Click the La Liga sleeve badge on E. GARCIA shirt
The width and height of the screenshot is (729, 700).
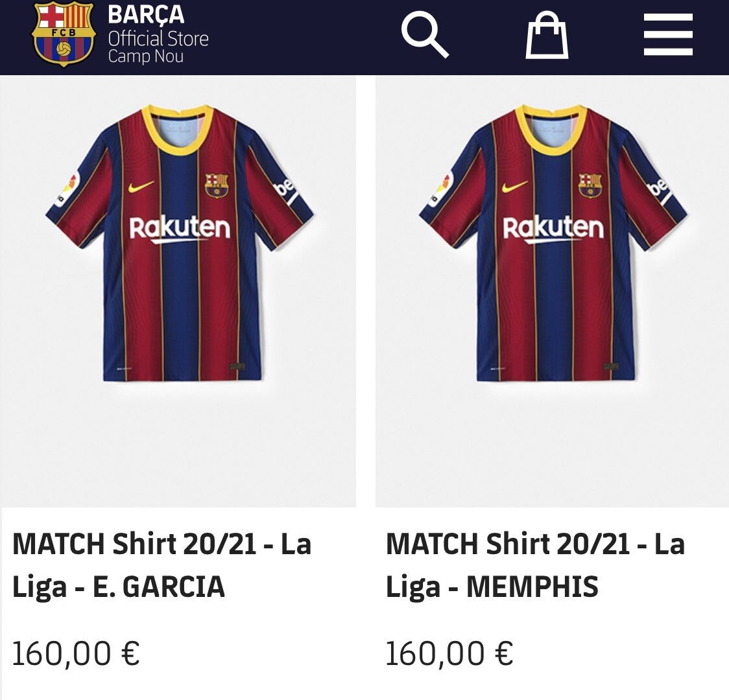[66, 188]
